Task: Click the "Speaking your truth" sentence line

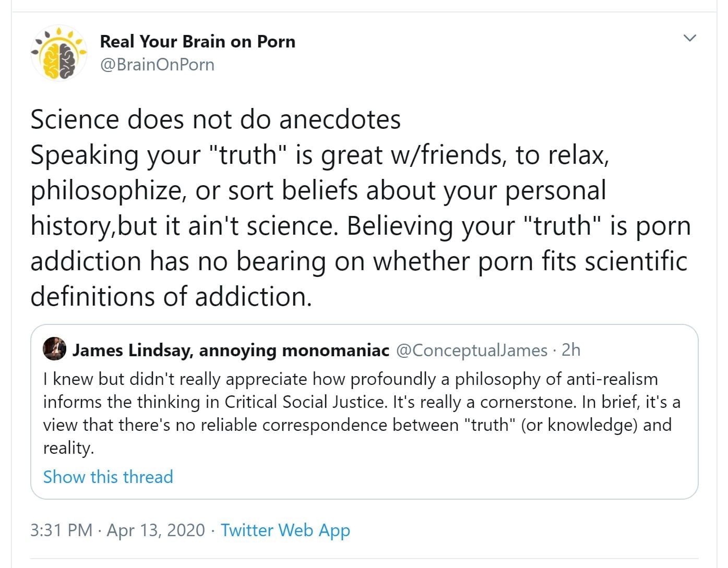Action: (319, 155)
